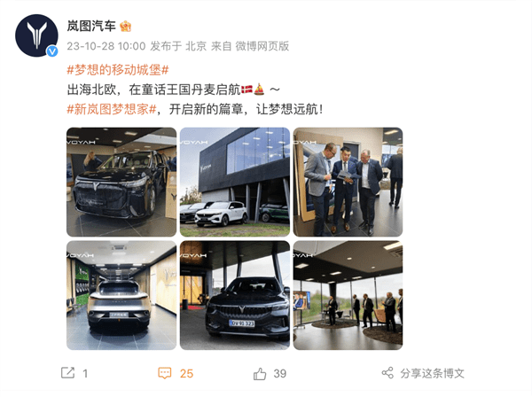The width and height of the screenshot is (532, 397).
Task: Open the silver car rear view photo
Action: tap(121, 295)
